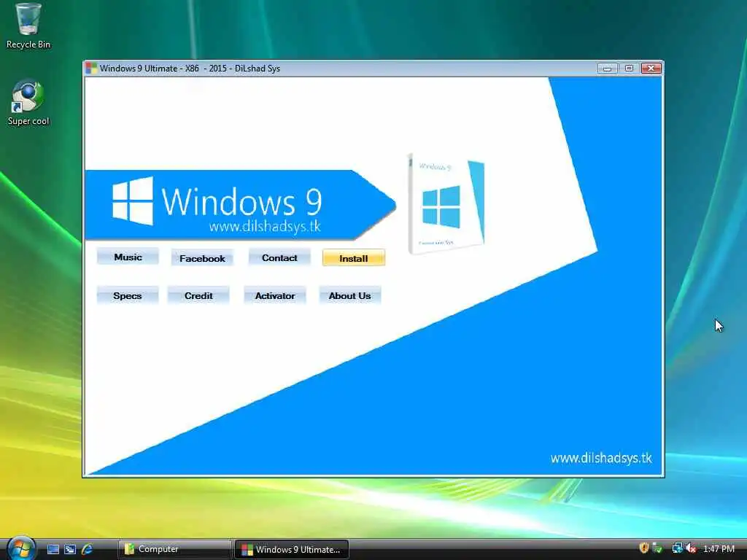
Task: Launch Internet Explorer from quick launch
Action: pos(87,549)
